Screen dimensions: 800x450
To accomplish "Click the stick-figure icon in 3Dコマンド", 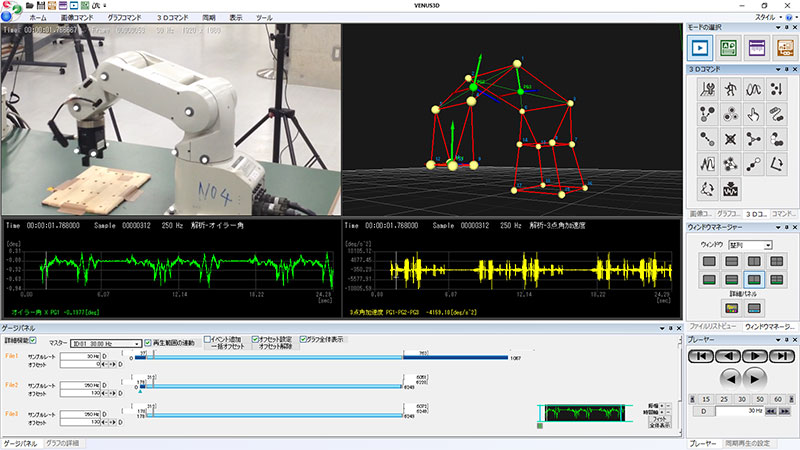I will (x=730, y=90).
